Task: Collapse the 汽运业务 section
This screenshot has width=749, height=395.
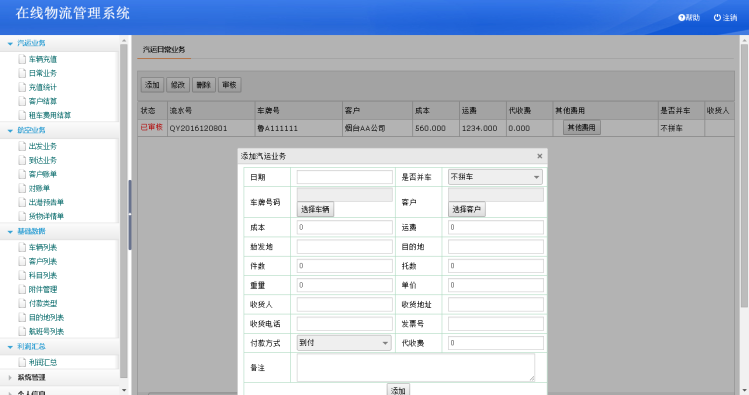Action: click(x=10, y=43)
